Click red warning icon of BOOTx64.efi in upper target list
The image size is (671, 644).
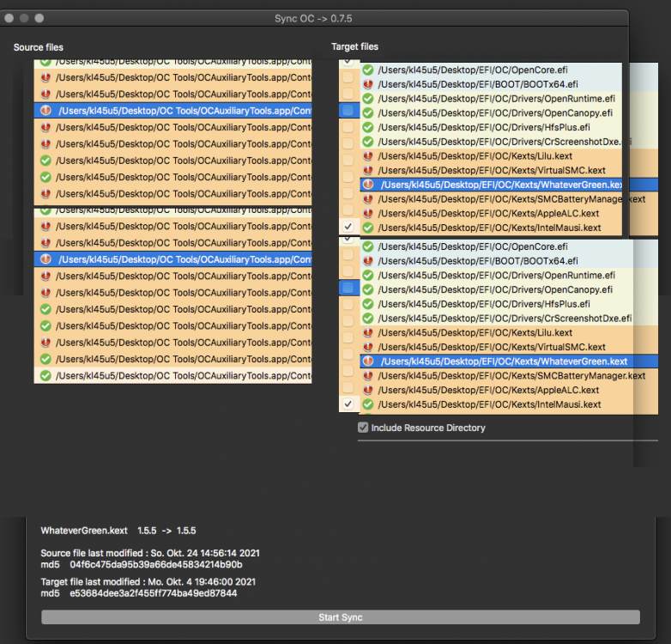[x=368, y=84]
